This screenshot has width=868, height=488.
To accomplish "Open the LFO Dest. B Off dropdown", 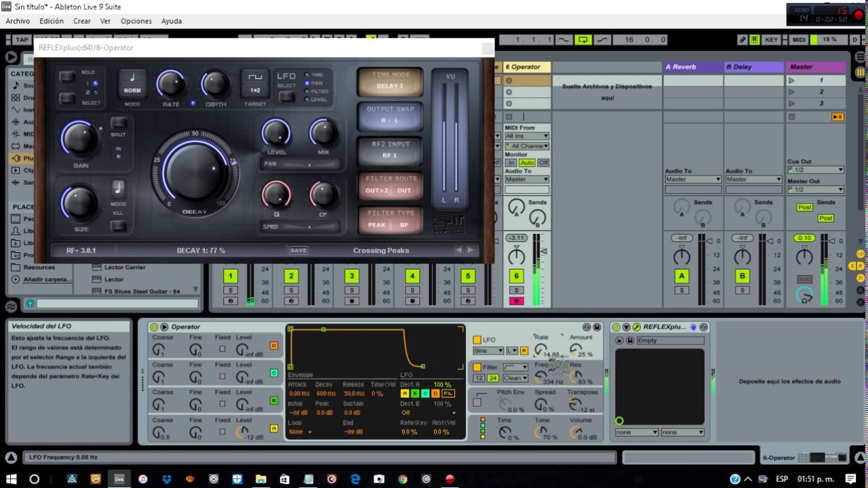I will pyautogui.click(x=428, y=412).
